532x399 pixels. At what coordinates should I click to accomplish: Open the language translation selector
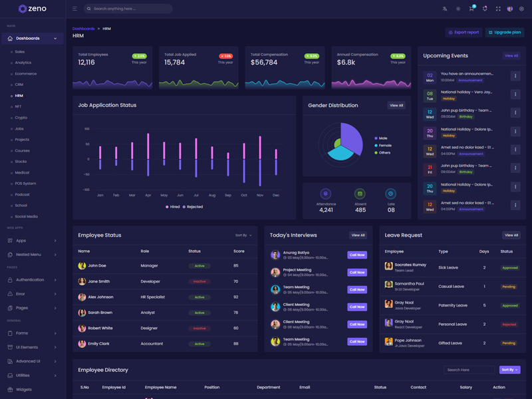[x=445, y=9]
